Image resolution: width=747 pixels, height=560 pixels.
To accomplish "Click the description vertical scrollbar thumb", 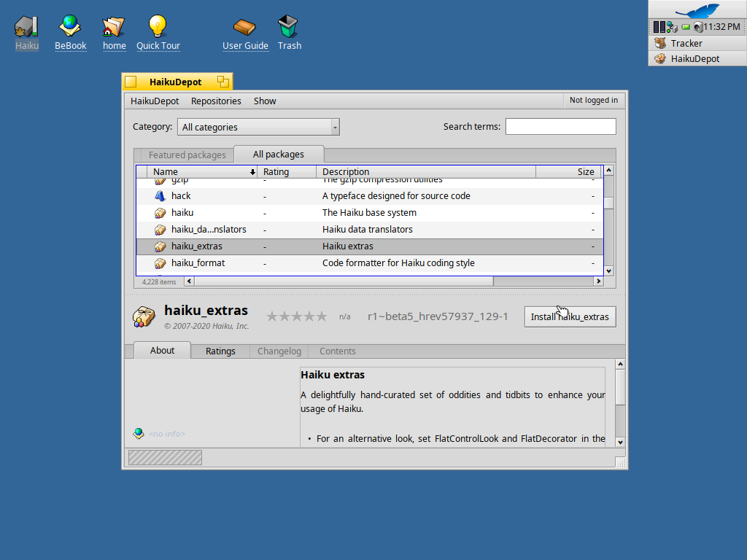I will click(620, 386).
